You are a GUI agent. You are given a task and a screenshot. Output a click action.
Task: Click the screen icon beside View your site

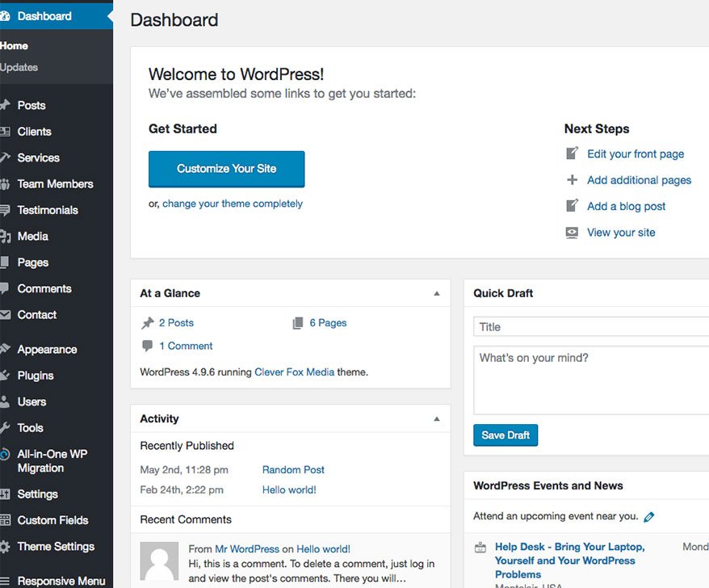[x=572, y=233]
